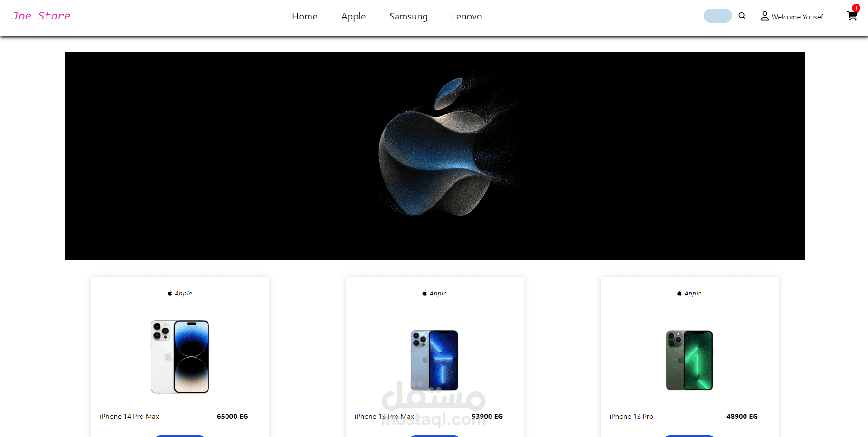Image resolution: width=868 pixels, height=437 pixels.
Task: Open the Home menu item
Action: pyautogui.click(x=305, y=17)
